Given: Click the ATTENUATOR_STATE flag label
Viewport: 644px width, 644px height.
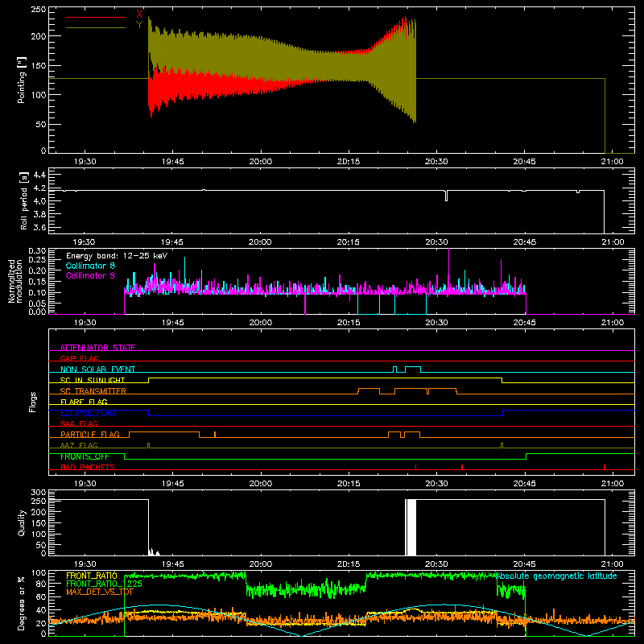Looking at the screenshot, I should coord(97,348).
